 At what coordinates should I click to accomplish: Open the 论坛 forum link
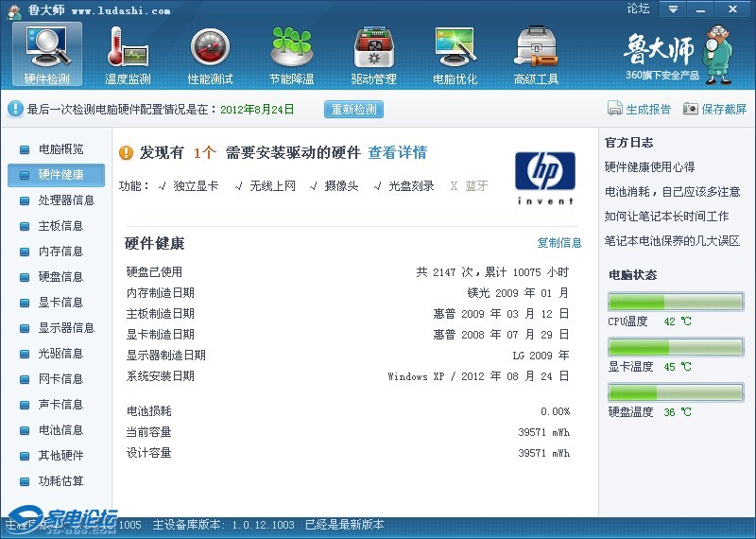coord(639,9)
